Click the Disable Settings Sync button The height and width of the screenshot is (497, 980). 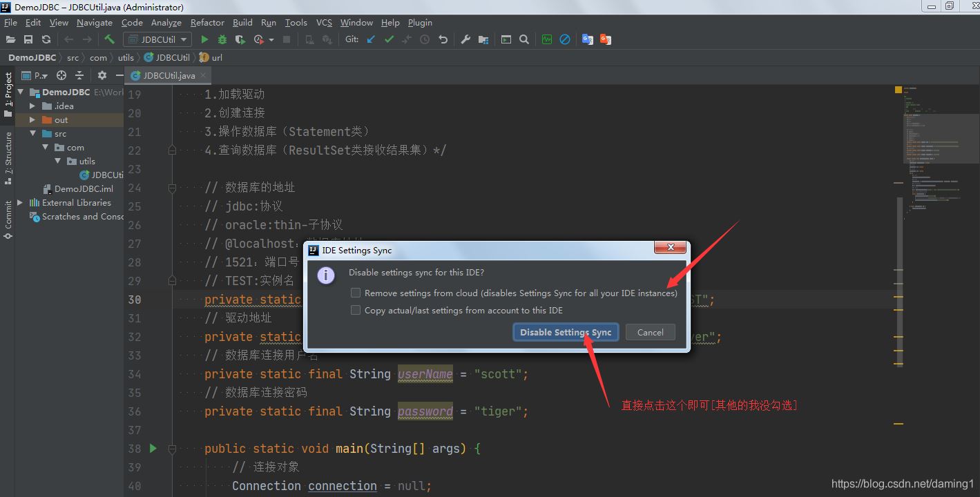point(566,332)
